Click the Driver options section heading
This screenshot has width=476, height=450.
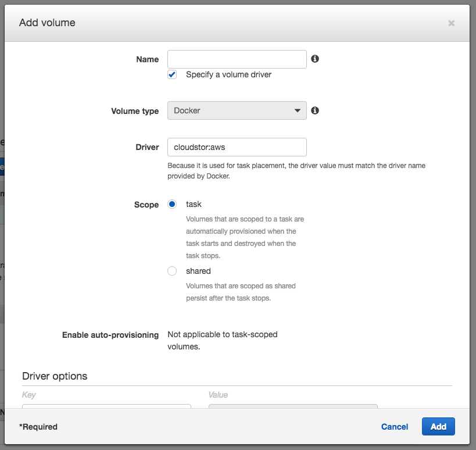55,376
